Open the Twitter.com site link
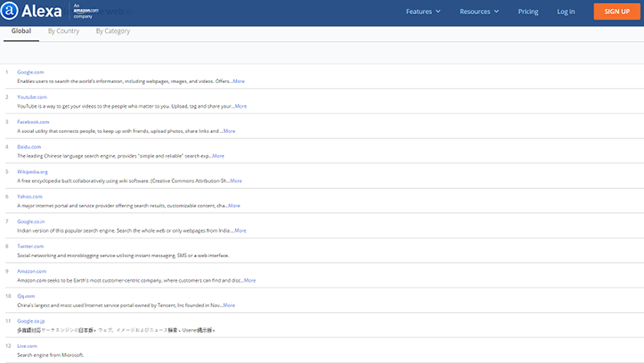 [30, 246]
